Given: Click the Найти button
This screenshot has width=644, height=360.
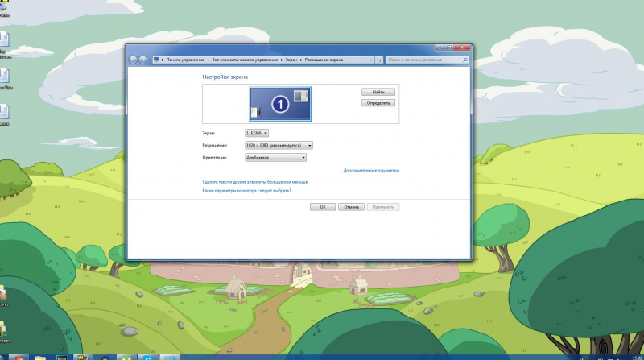Looking at the screenshot, I should (378, 92).
